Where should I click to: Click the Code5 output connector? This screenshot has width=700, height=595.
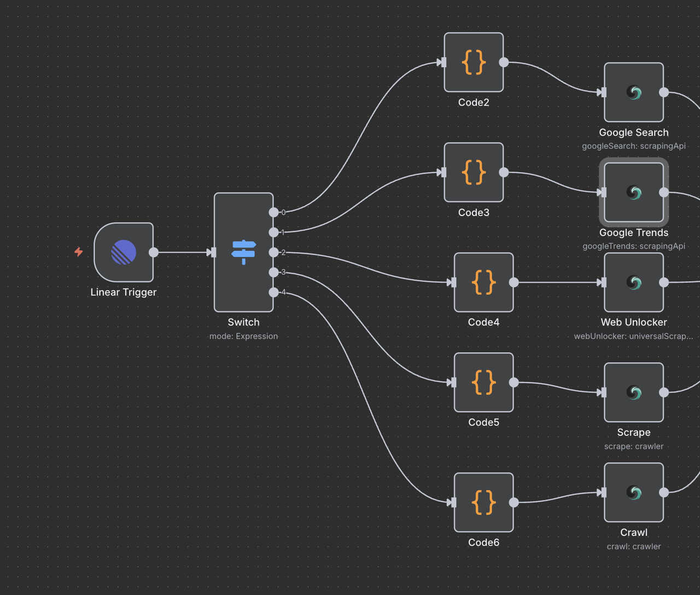[x=514, y=382]
